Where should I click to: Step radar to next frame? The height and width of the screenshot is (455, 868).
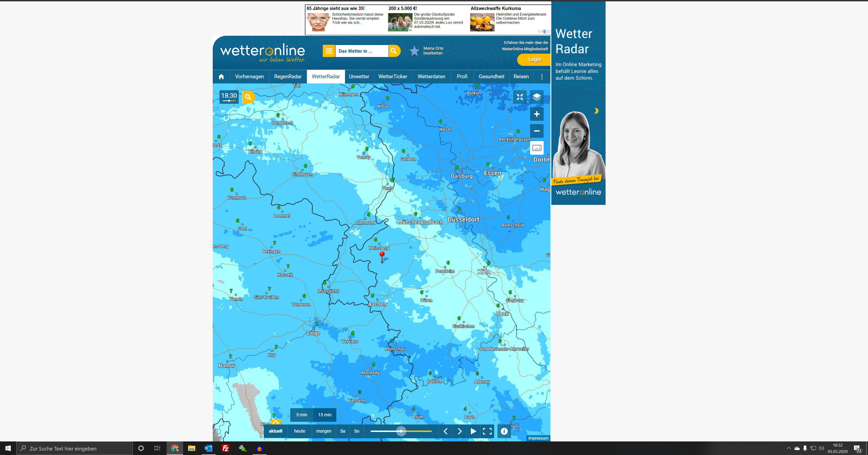point(460,431)
